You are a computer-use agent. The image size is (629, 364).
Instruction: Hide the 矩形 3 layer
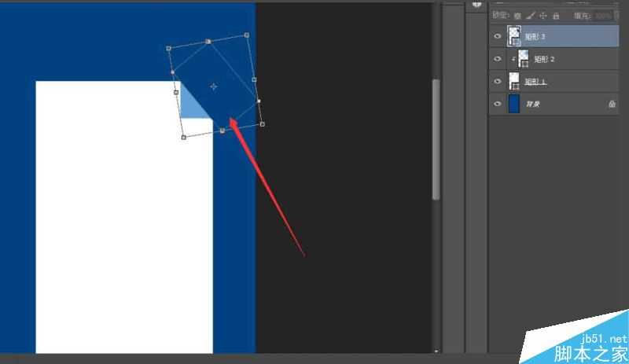pyautogui.click(x=497, y=36)
